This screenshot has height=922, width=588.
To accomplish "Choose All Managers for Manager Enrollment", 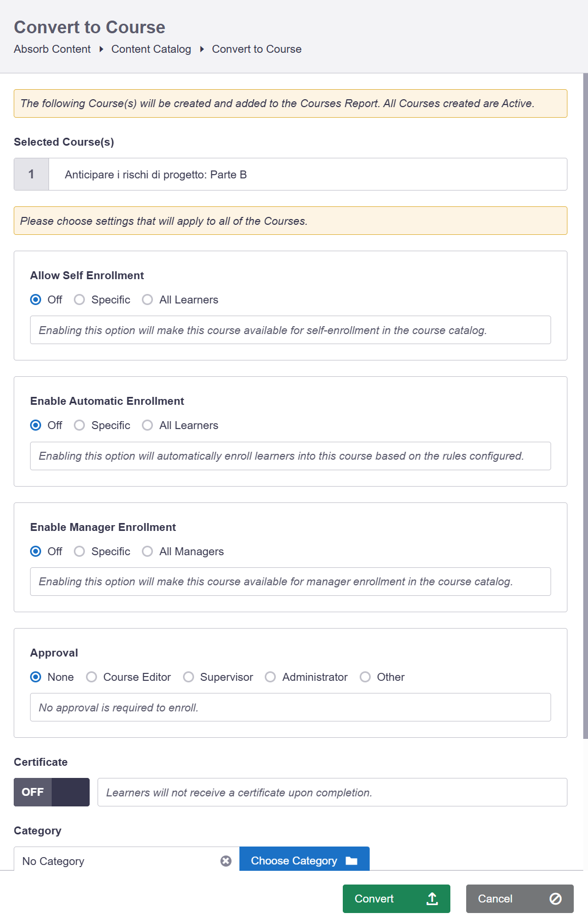I will coord(148,552).
